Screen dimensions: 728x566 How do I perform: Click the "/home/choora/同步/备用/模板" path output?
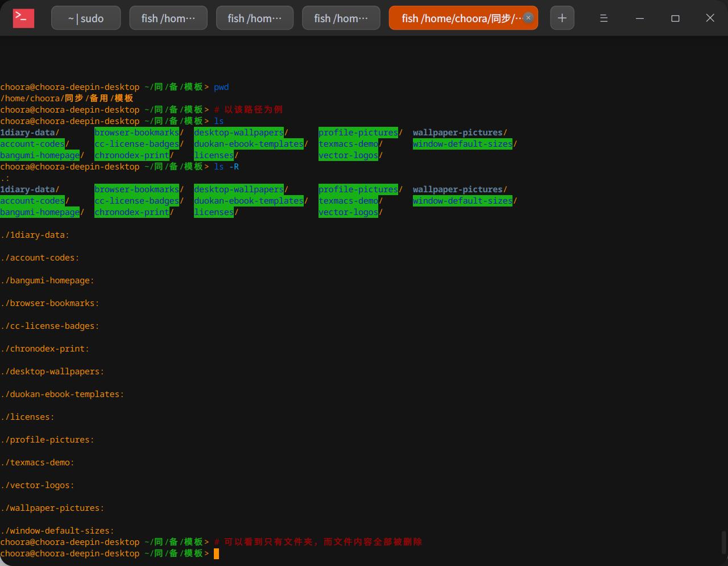tap(67, 98)
